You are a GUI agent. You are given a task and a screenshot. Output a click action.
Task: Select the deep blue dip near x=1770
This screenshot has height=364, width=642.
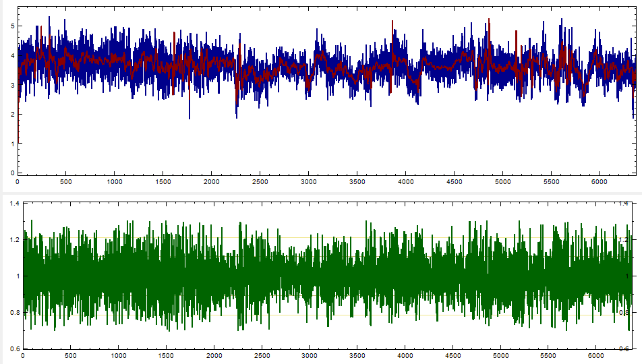(189, 107)
